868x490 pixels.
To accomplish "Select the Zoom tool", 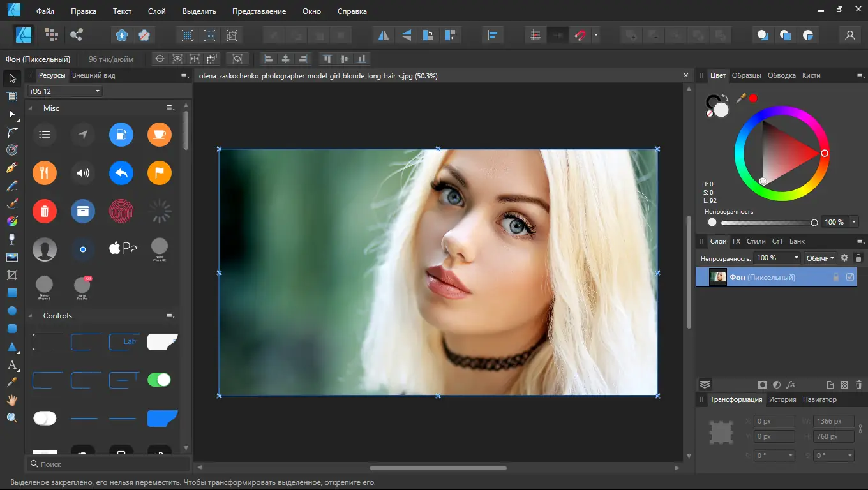I will pos(11,418).
